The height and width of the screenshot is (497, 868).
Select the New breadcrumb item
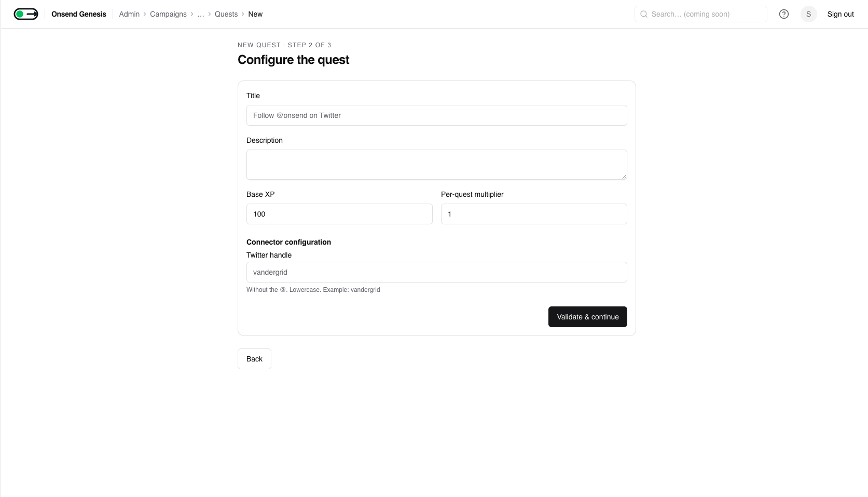[x=255, y=14]
